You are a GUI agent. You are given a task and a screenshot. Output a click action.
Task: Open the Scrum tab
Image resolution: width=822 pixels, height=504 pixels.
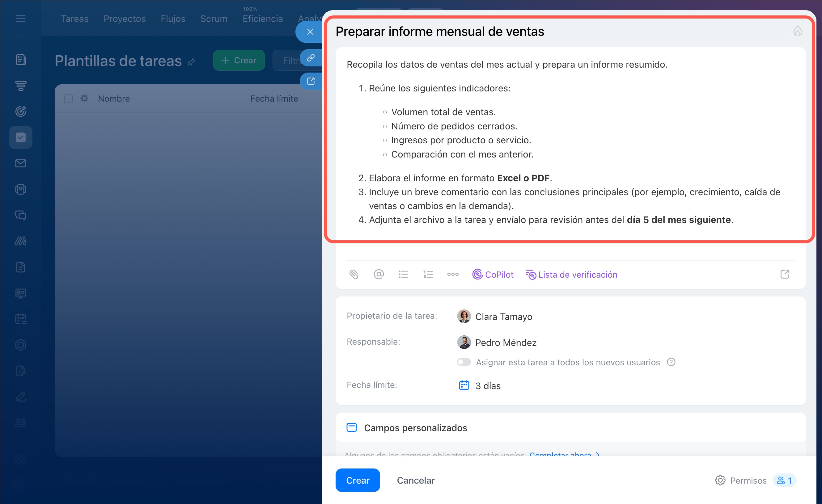(214, 19)
